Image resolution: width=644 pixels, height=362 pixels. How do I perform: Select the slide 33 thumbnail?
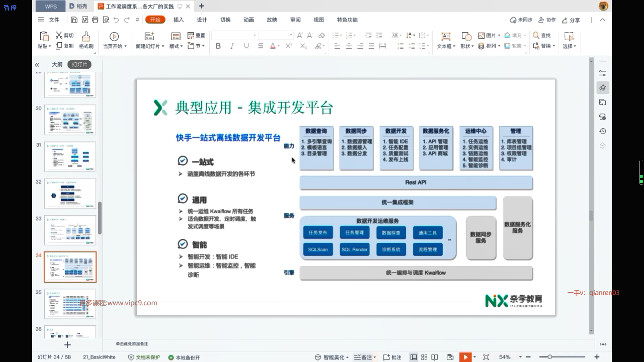70,230
